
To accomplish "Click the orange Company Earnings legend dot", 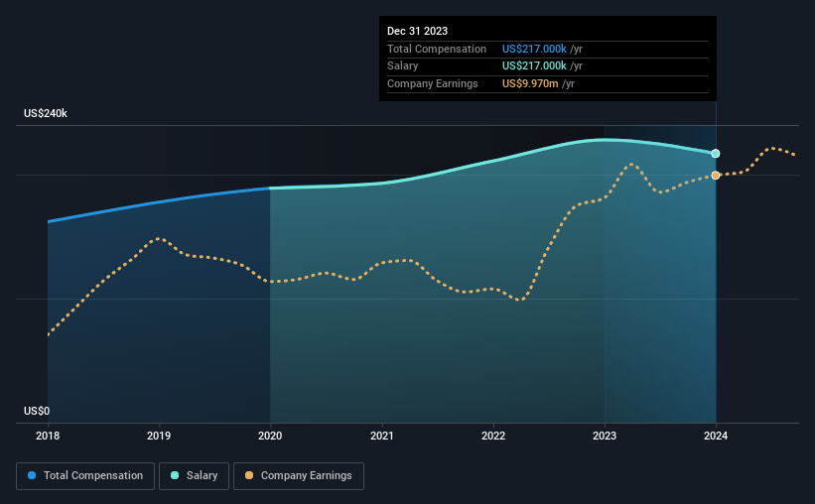I will (249, 475).
